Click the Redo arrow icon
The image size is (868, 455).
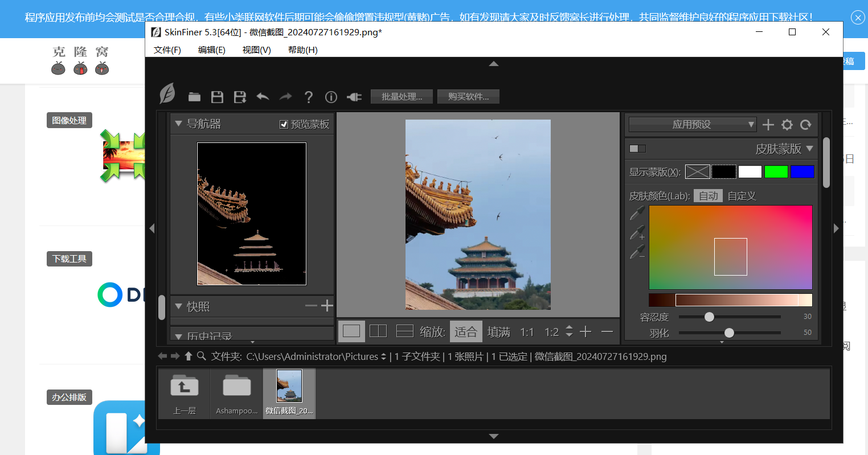coord(285,97)
